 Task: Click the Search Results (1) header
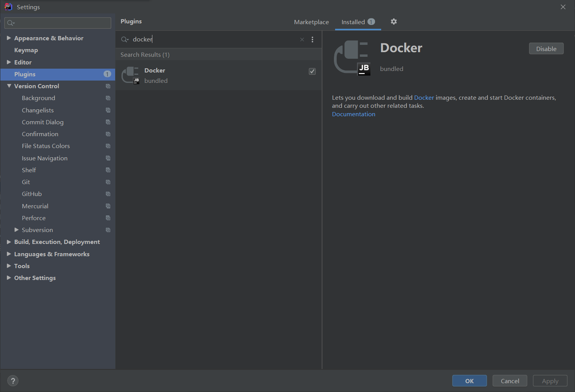(x=145, y=55)
